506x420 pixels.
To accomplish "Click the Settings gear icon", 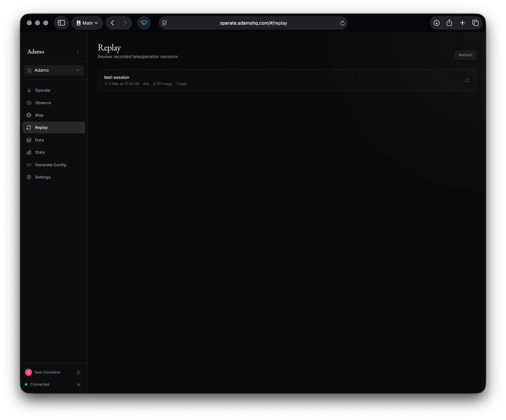I will click(x=29, y=177).
